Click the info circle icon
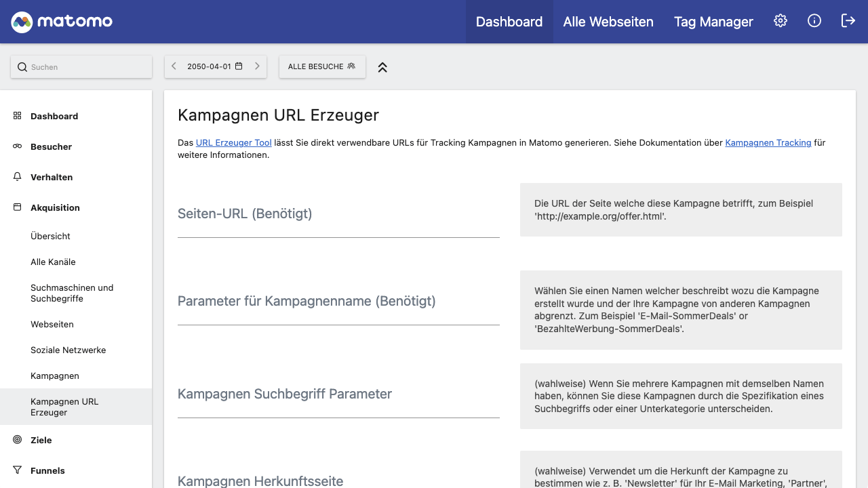The height and width of the screenshot is (488, 868). tap(814, 21)
